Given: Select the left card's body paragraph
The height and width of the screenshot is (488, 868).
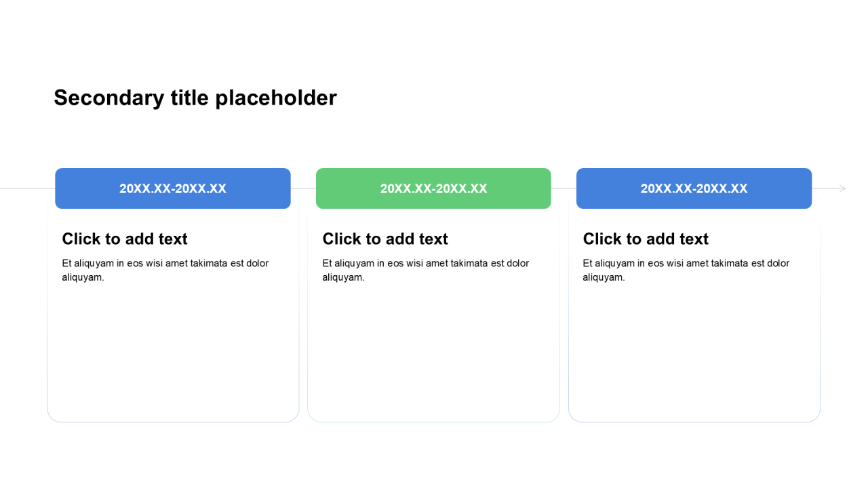Looking at the screenshot, I should pos(165,270).
